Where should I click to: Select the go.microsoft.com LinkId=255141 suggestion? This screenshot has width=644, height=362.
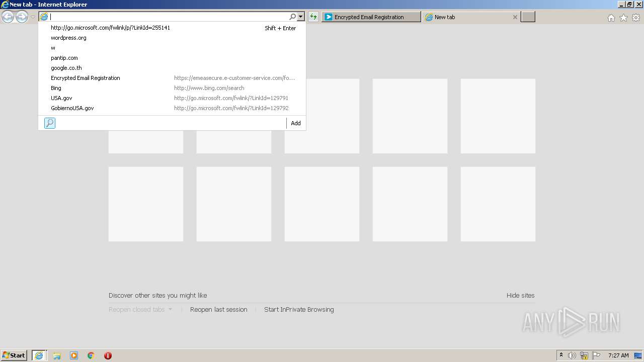[x=172, y=28]
